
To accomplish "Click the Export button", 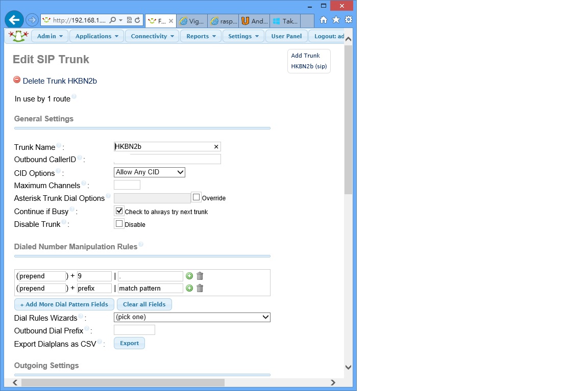I will click(129, 343).
